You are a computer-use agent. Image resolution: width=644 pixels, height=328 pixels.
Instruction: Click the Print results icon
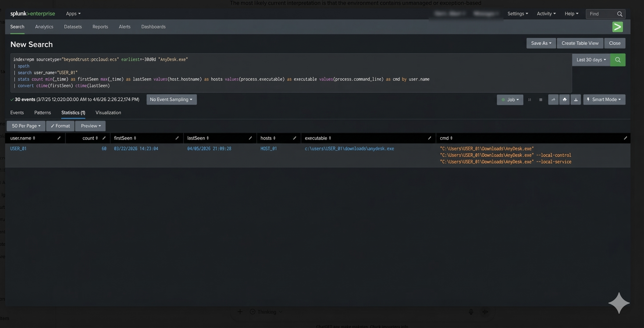565,100
